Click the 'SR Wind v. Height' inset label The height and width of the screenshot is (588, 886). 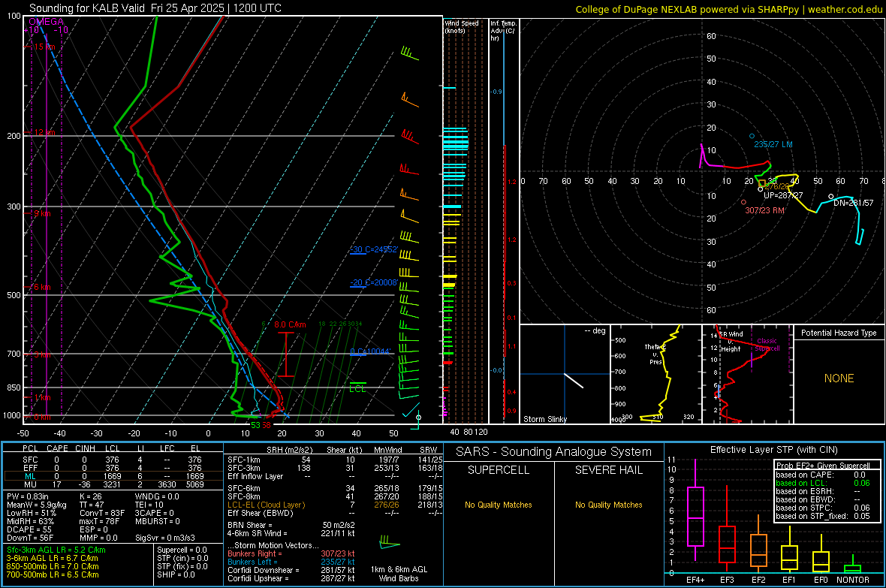[x=731, y=342]
